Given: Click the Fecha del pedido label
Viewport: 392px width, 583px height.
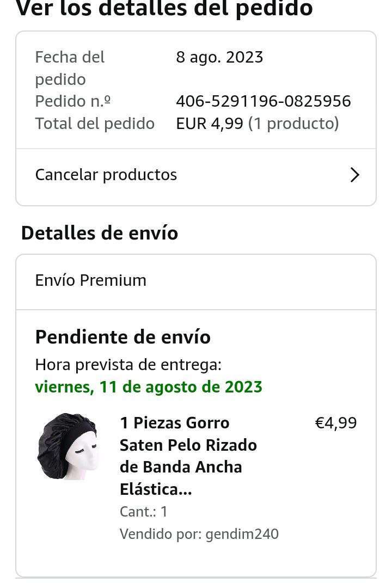Looking at the screenshot, I should click(70, 68).
